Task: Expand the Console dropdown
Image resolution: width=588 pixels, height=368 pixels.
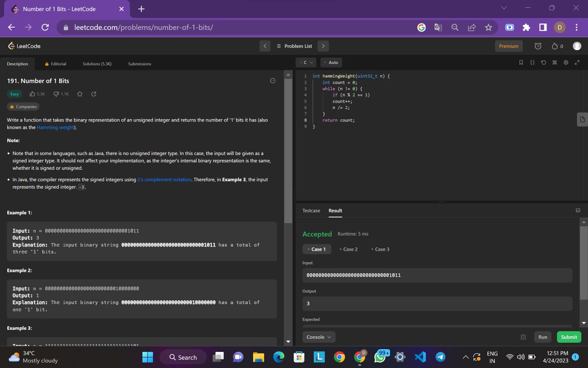Action: click(319, 337)
